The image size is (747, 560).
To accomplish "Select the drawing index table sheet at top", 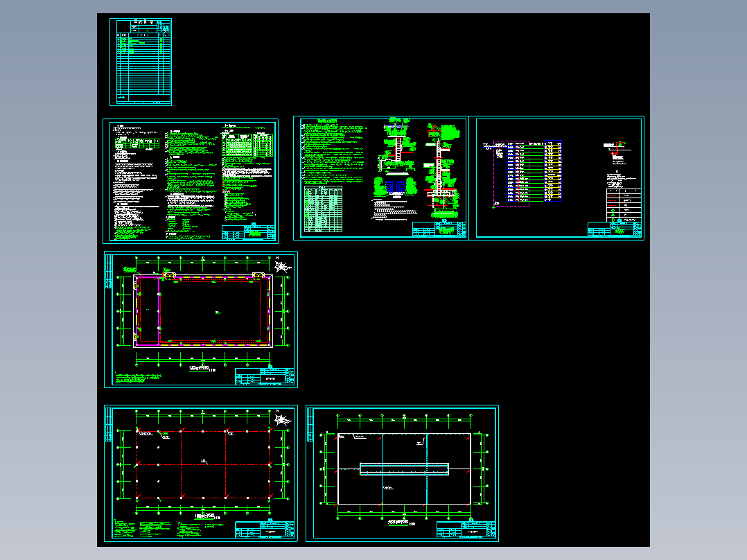I will pyautogui.click(x=141, y=62).
